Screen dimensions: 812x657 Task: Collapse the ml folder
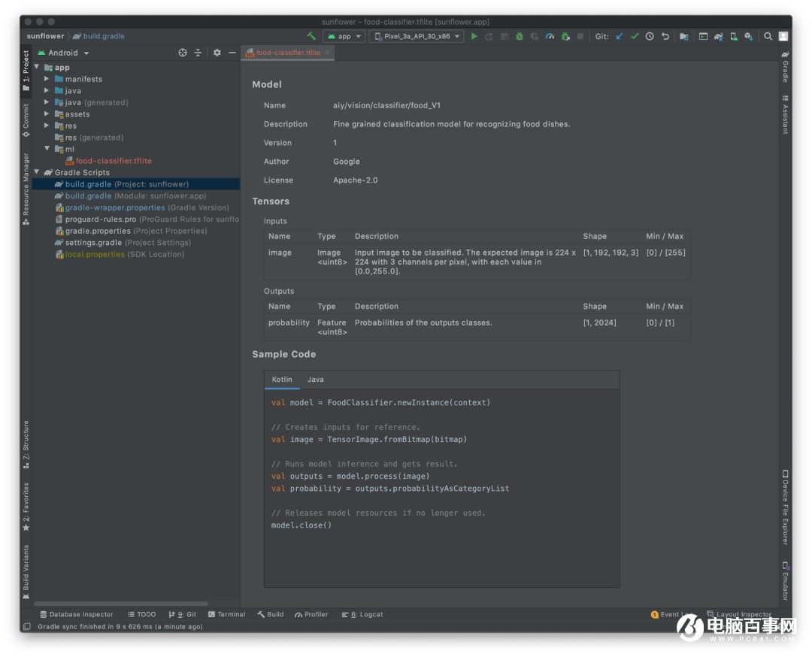47,149
